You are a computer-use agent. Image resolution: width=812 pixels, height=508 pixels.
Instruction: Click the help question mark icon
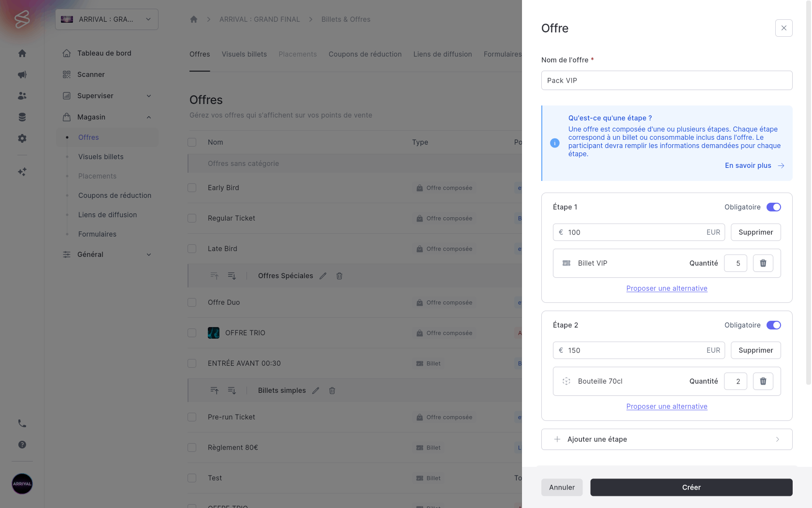pyautogui.click(x=22, y=445)
